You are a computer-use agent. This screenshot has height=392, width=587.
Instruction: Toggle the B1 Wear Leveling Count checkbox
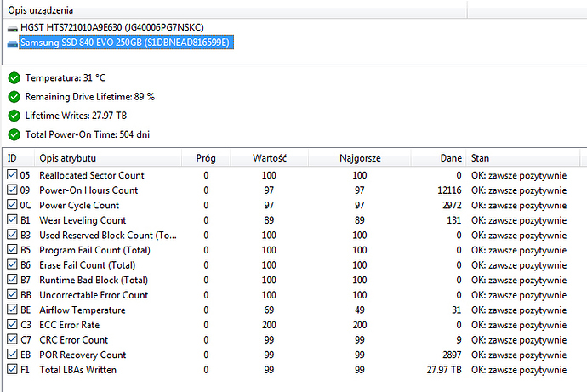point(12,219)
